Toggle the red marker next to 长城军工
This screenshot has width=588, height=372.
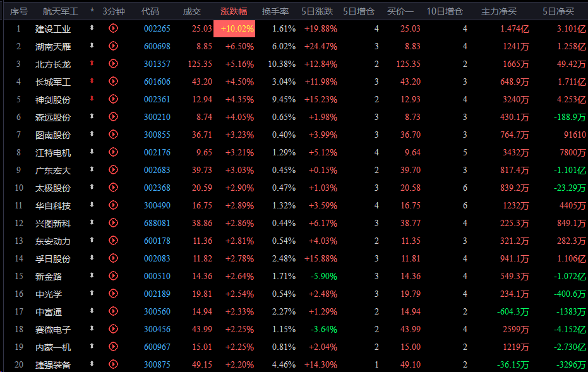click(x=92, y=81)
